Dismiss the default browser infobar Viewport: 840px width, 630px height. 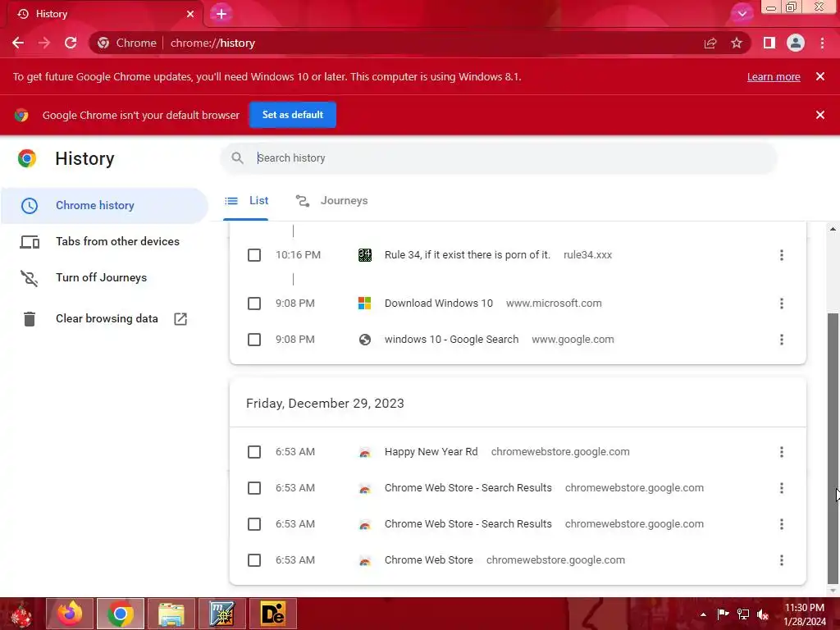[x=820, y=115]
